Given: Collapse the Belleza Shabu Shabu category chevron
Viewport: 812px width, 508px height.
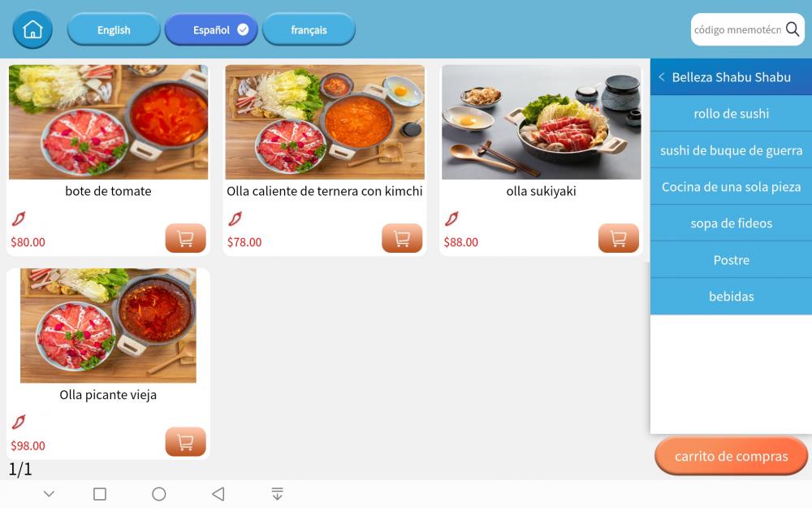Looking at the screenshot, I should (x=661, y=76).
